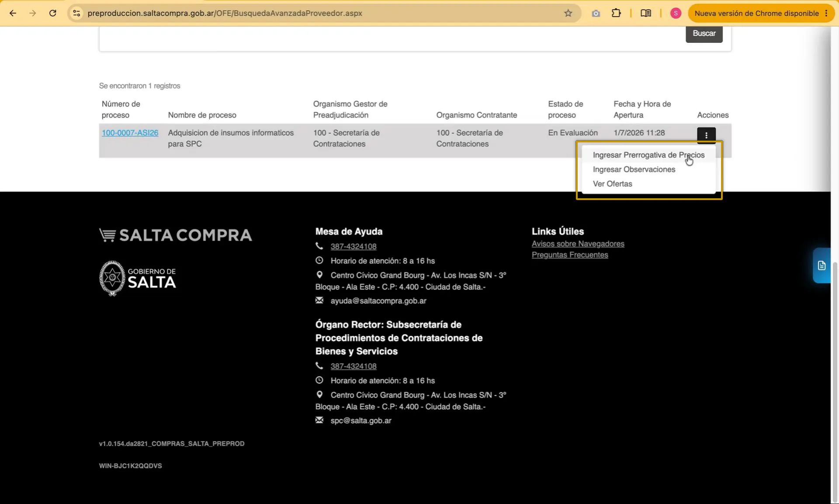Open Preguntas Frecuentes link

pyautogui.click(x=569, y=255)
